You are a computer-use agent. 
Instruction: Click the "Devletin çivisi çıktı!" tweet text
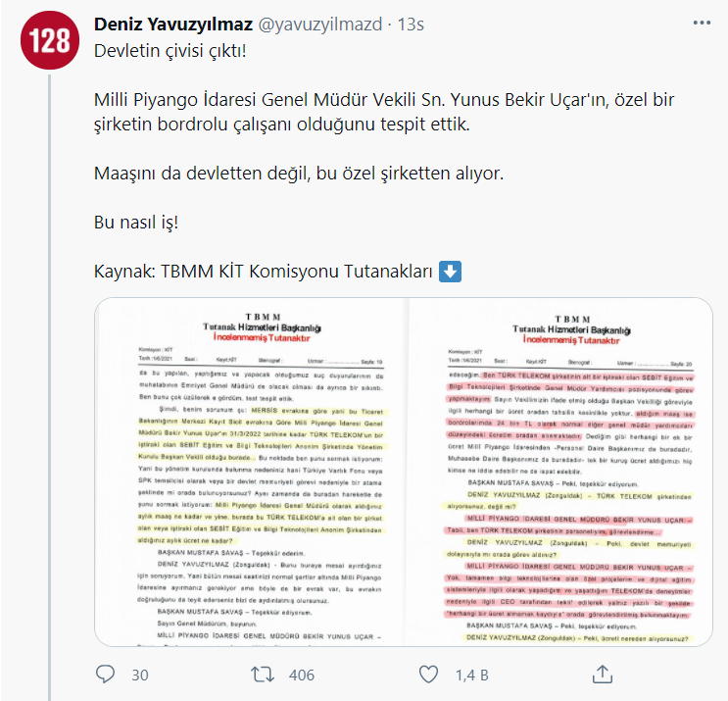(x=170, y=51)
